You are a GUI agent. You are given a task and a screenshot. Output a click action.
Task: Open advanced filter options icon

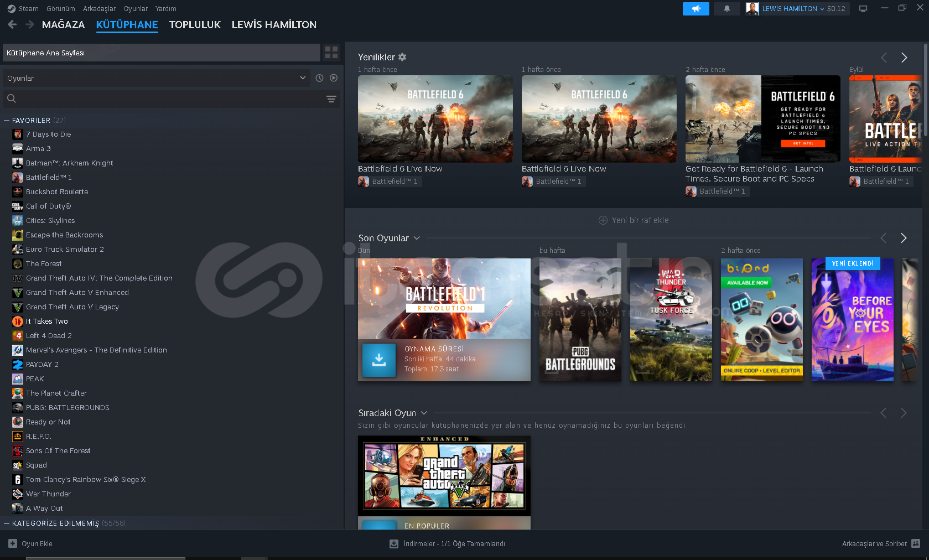pyautogui.click(x=331, y=99)
